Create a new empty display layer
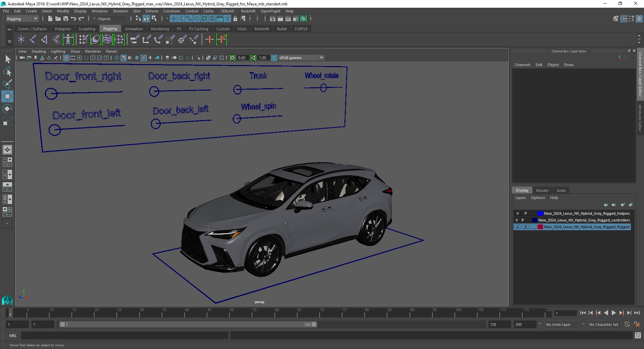 (623, 205)
